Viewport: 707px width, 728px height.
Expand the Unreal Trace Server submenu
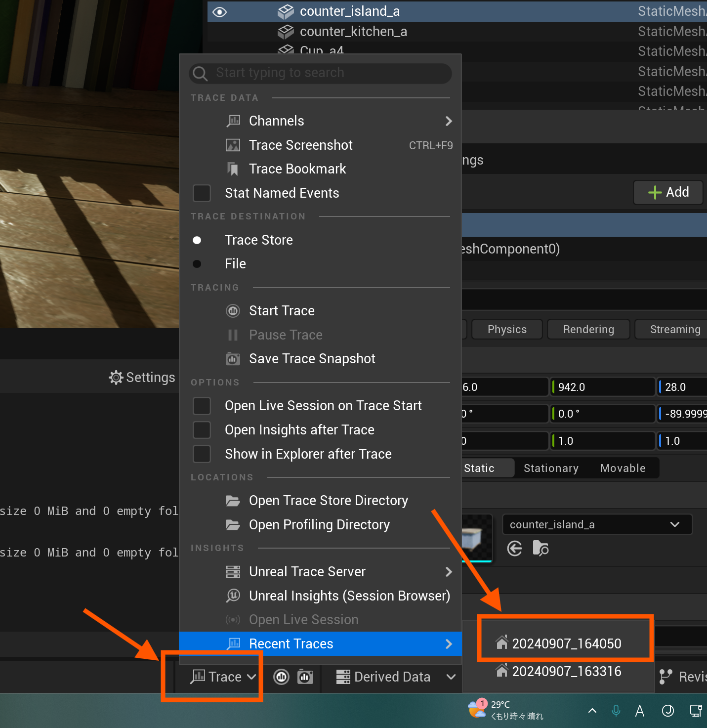(320, 572)
